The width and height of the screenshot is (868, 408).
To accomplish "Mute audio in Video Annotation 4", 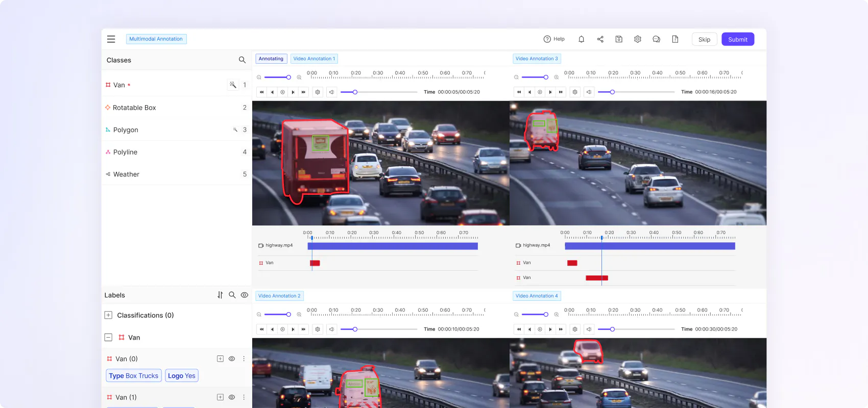I will click(589, 329).
